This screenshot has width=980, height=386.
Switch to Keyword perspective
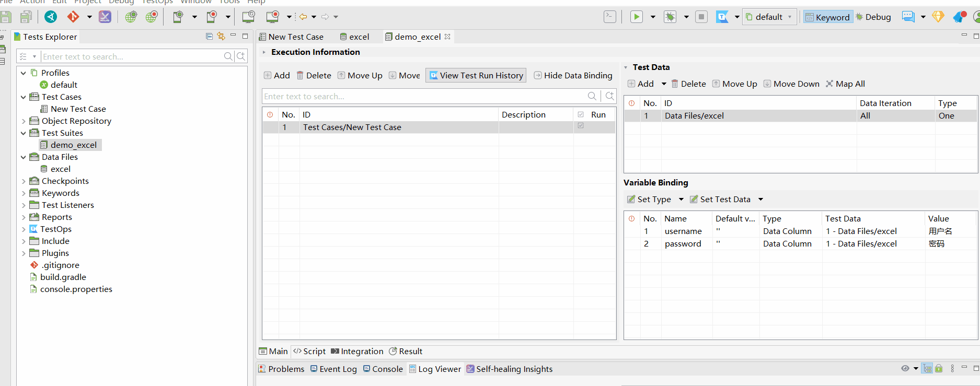click(828, 17)
